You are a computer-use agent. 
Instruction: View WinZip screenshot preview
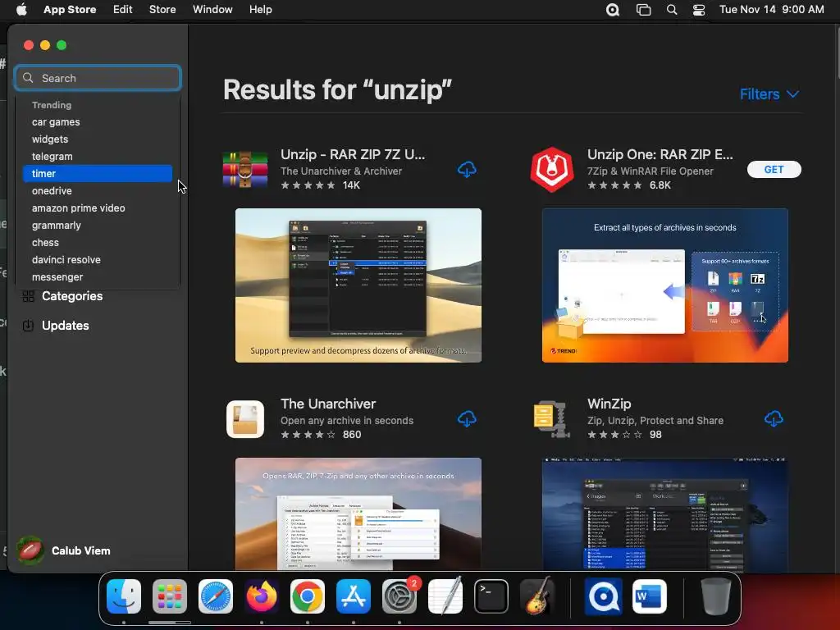(664, 514)
